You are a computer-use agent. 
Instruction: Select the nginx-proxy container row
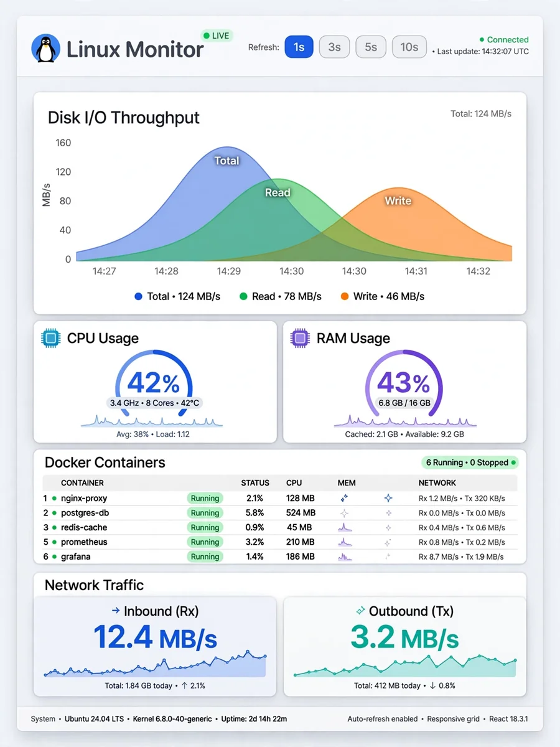[279, 498]
